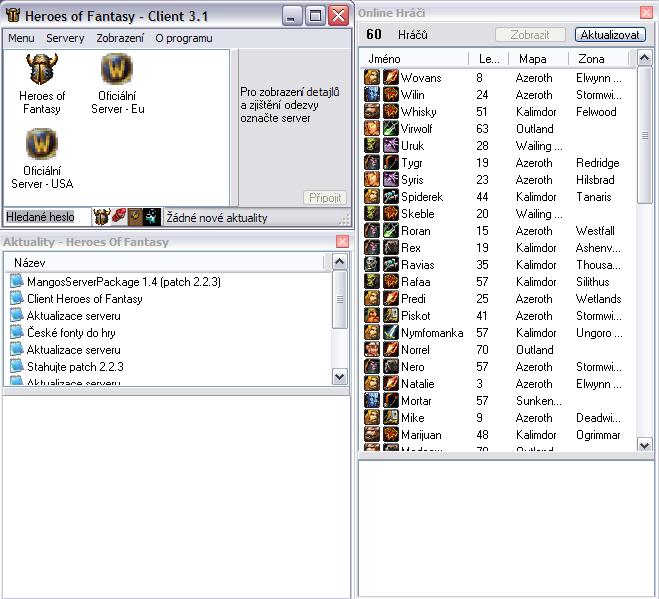Sort players by the Zona column header

click(598, 58)
